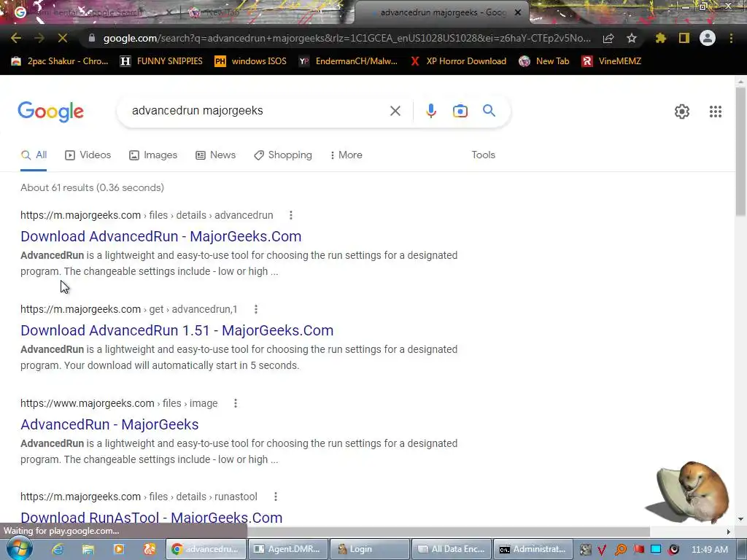Open the windows ISOS bookmark
The image size is (747, 560).
[x=251, y=61]
